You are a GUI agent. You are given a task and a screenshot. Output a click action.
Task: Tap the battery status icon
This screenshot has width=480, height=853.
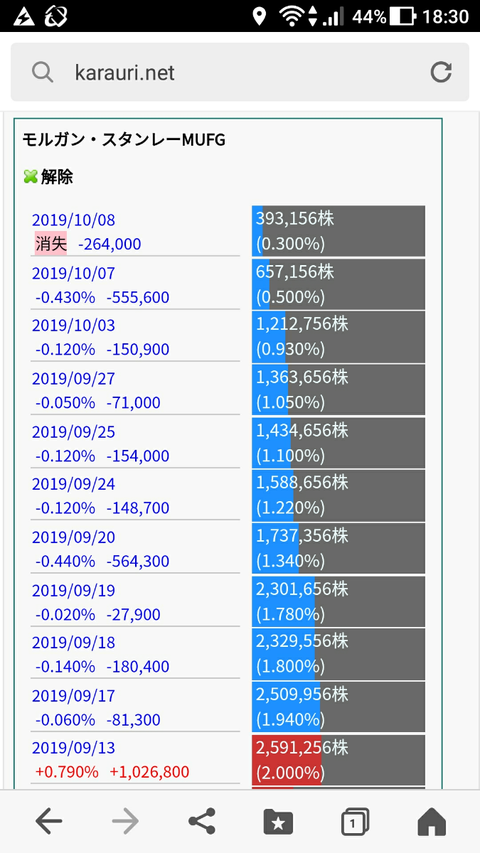click(x=403, y=16)
